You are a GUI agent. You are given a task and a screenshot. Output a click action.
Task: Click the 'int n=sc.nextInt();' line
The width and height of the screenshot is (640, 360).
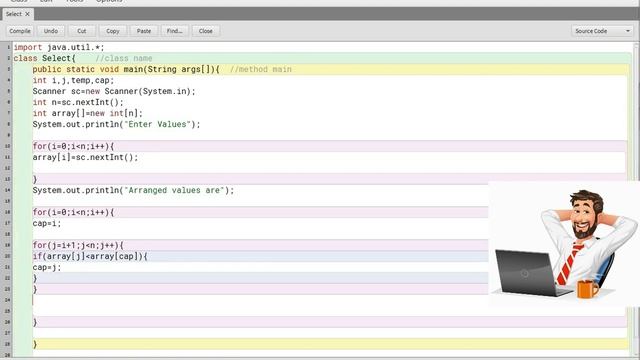(x=78, y=102)
